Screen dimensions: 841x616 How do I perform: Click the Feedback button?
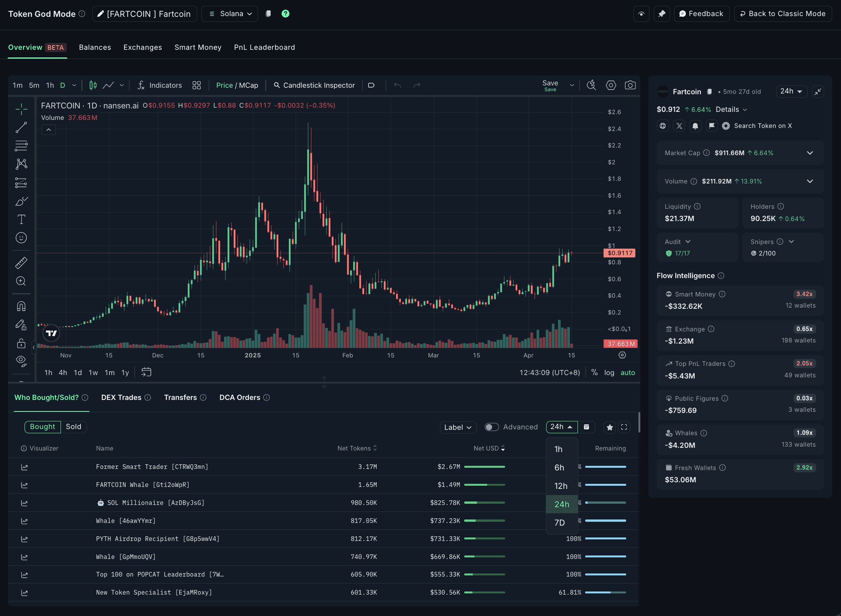point(702,14)
